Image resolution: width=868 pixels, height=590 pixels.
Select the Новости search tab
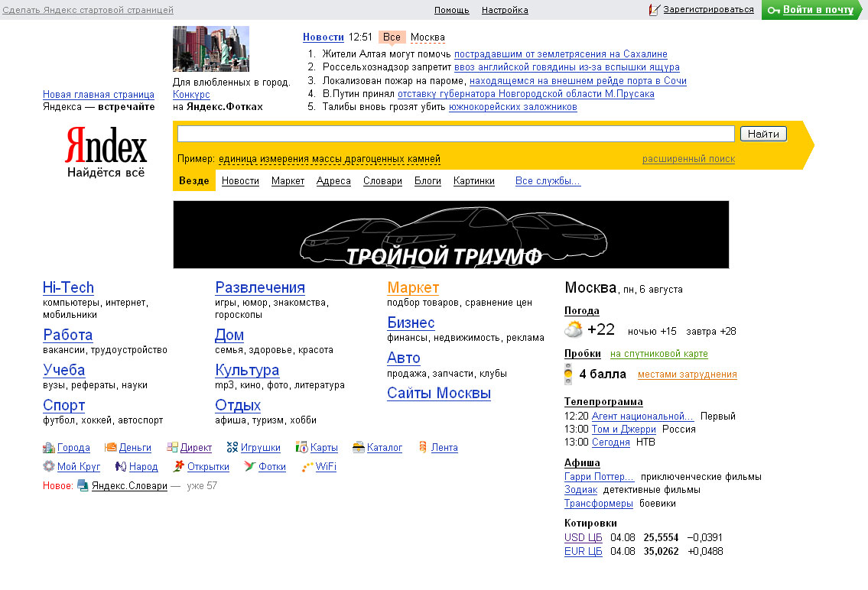pyautogui.click(x=240, y=181)
